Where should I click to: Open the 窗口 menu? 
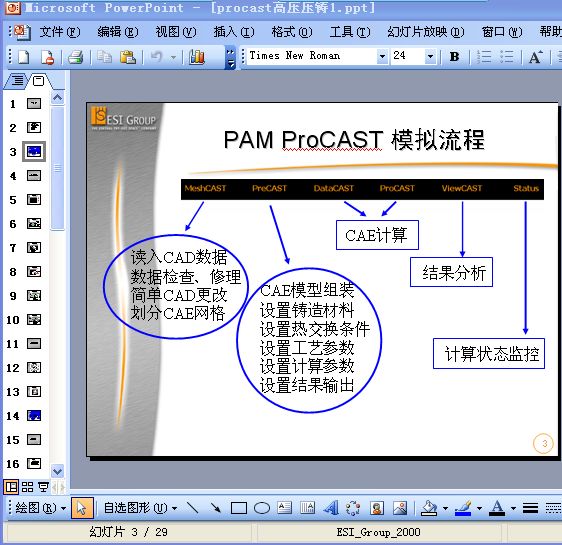(x=502, y=32)
